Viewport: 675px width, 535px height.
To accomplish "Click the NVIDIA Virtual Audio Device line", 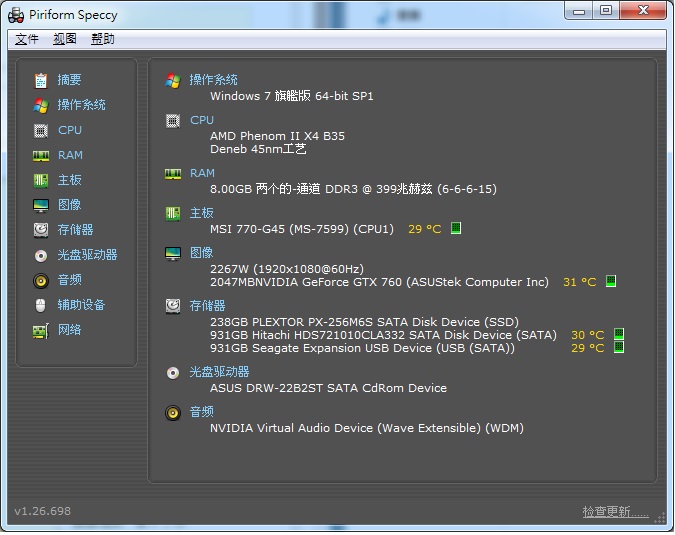I will point(367,428).
